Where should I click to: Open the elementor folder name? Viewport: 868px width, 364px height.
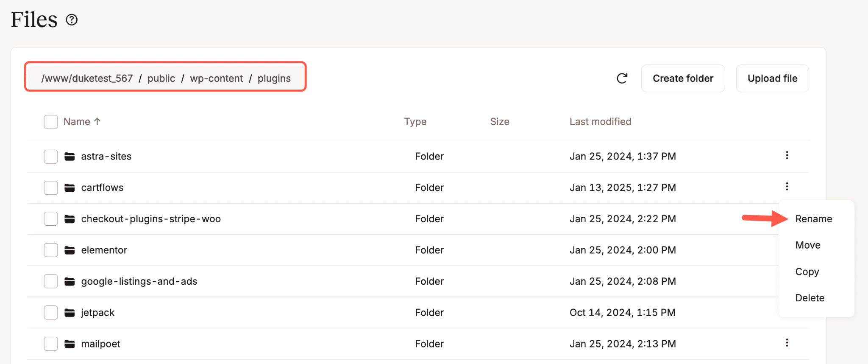click(104, 250)
